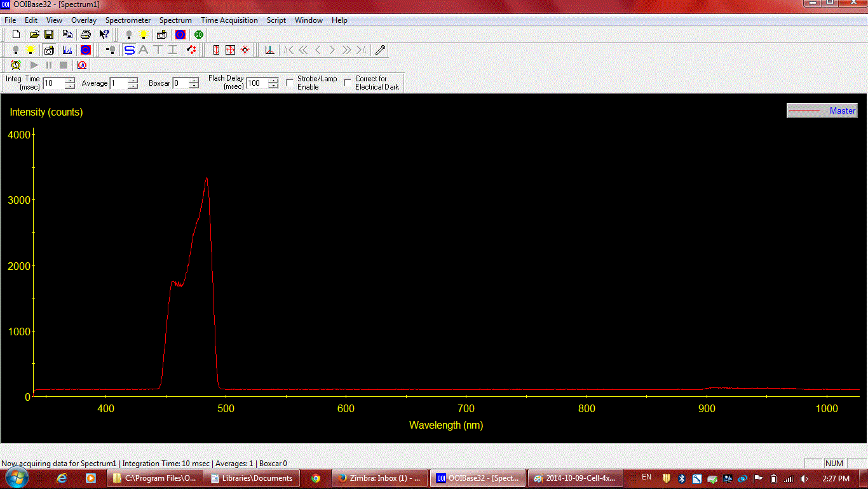Click the "Wavelength (nm)" axis label
Screen dimensions: 868x489
[x=446, y=425]
